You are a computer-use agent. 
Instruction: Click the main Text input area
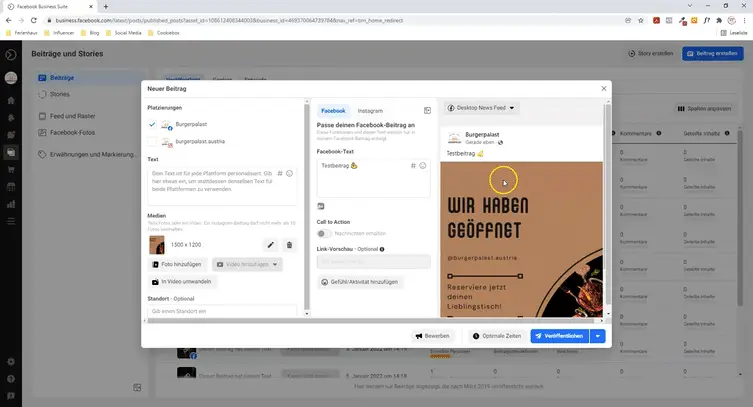(222, 186)
